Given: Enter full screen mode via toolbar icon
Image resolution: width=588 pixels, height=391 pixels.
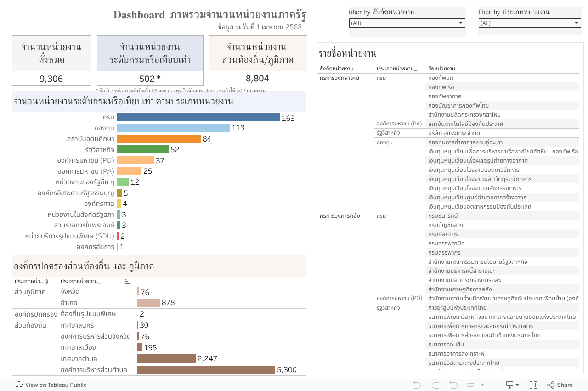Looking at the screenshot, I should point(533,385).
